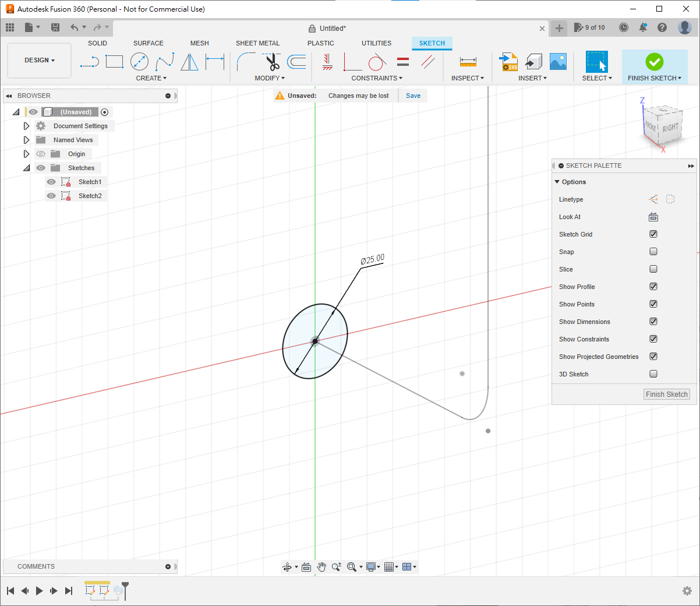Apply the Equal constraint icon
Screen dimensions: 700x606
coord(403,61)
